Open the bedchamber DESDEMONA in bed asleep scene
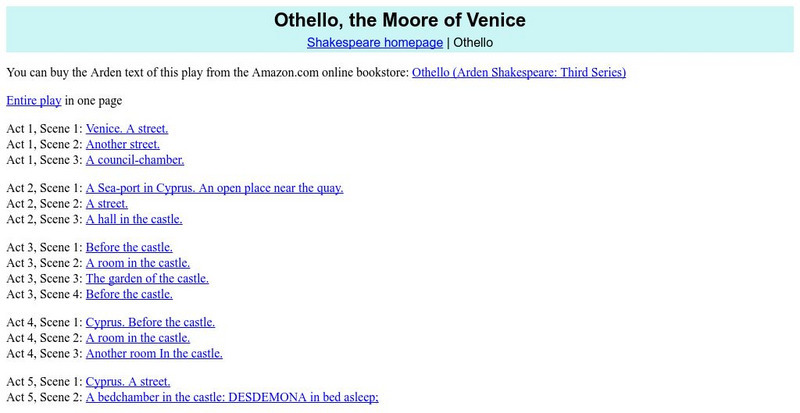The width and height of the screenshot is (800, 413). coord(232,397)
